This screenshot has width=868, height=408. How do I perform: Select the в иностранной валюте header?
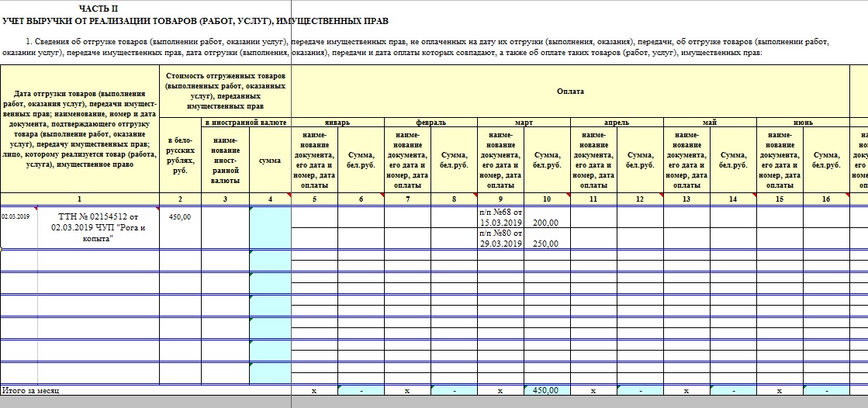click(x=245, y=123)
